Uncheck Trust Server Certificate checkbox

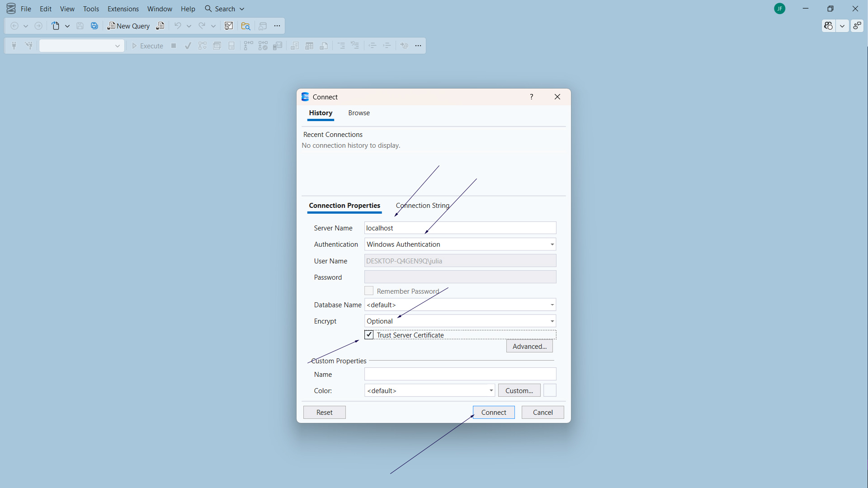tap(369, 335)
